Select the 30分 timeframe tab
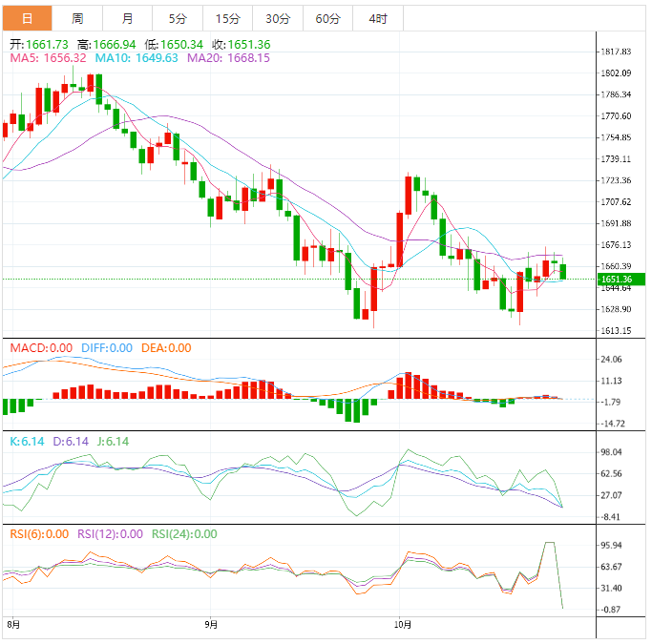652x644 pixels. tap(278, 19)
